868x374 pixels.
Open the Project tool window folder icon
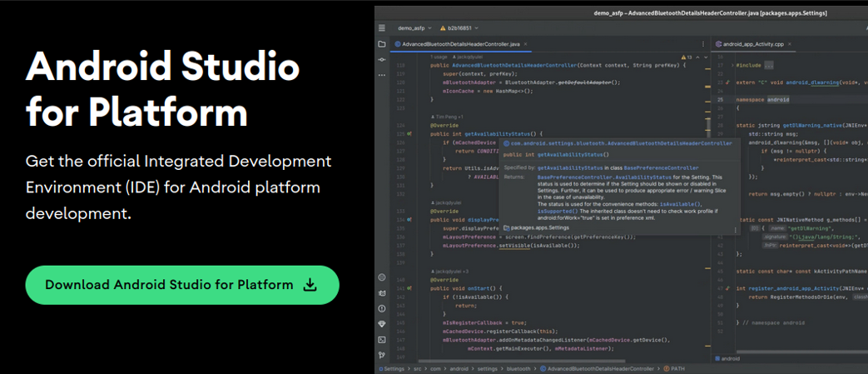[382, 44]
